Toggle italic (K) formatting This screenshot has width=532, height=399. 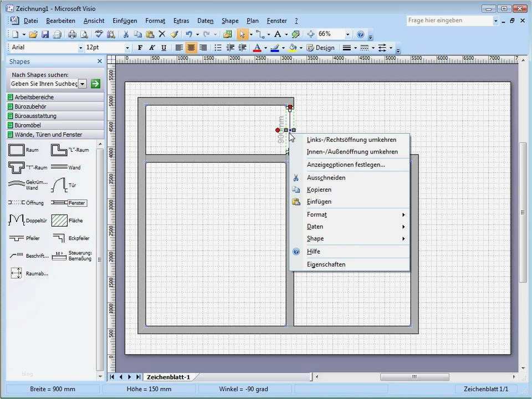coord(152,48)
